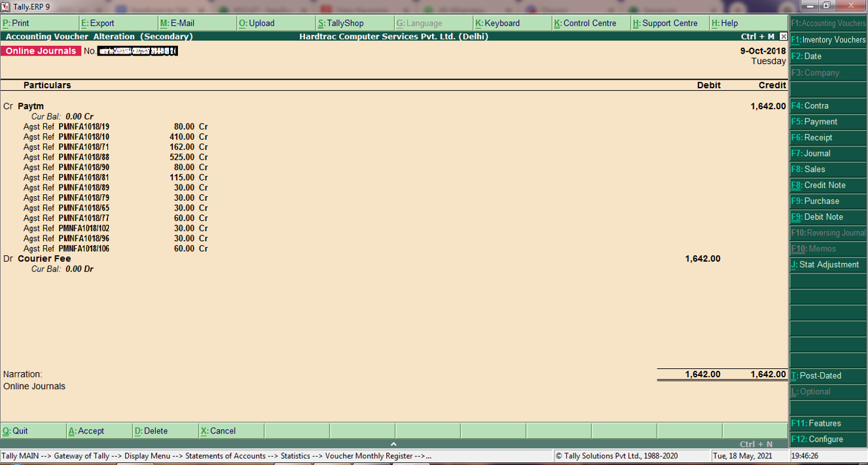
Task: Click Courier Fee debit amount 1,642.00
Action: [702, 258]
